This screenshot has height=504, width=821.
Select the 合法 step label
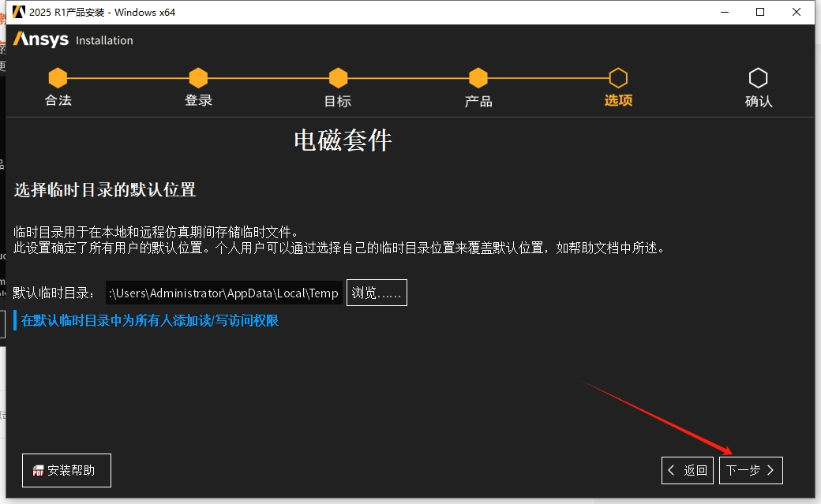click(x=58, y=100)
